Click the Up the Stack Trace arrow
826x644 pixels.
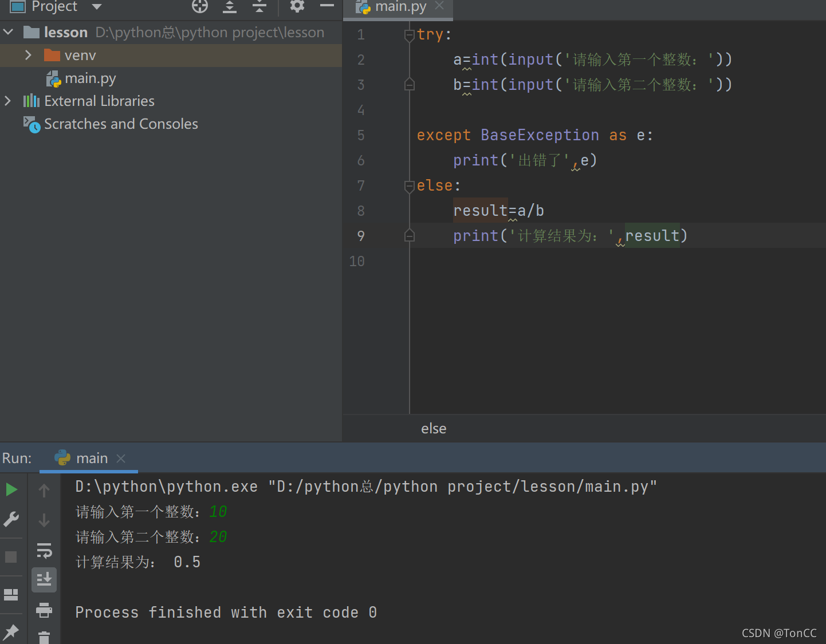44,491
